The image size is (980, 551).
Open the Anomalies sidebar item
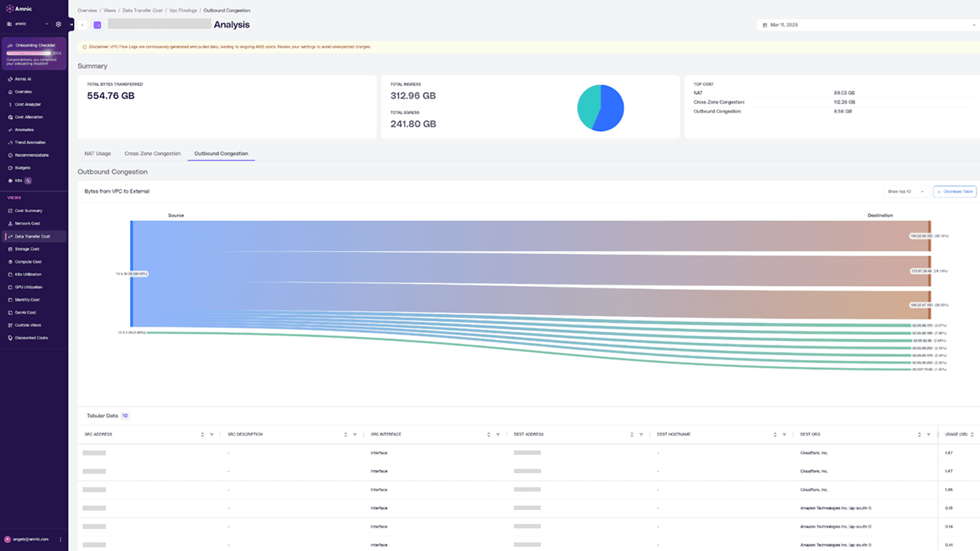pyautogui.click(x=24, y=130)
